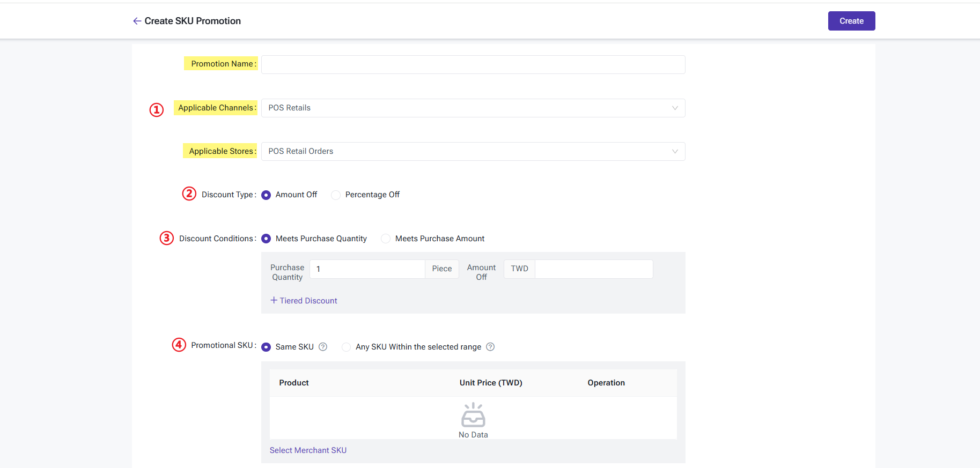Choose Meets Purchase Amount condition
980x468 pixels.
(x=386, y=239)
